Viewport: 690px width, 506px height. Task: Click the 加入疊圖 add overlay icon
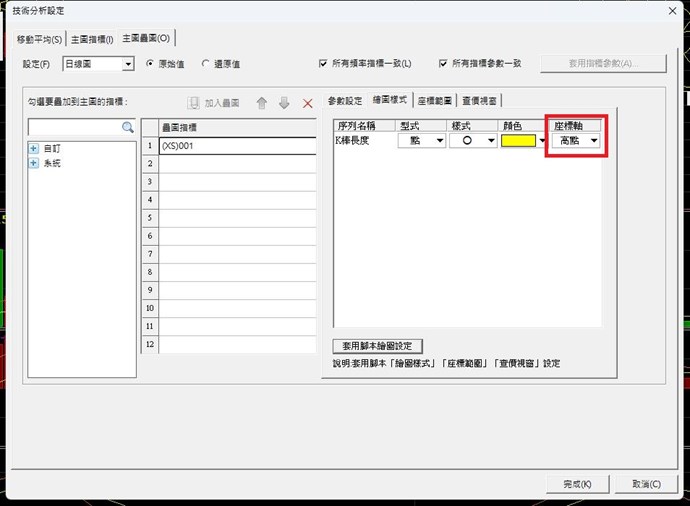pyautogui.click(x=195, y=103)
